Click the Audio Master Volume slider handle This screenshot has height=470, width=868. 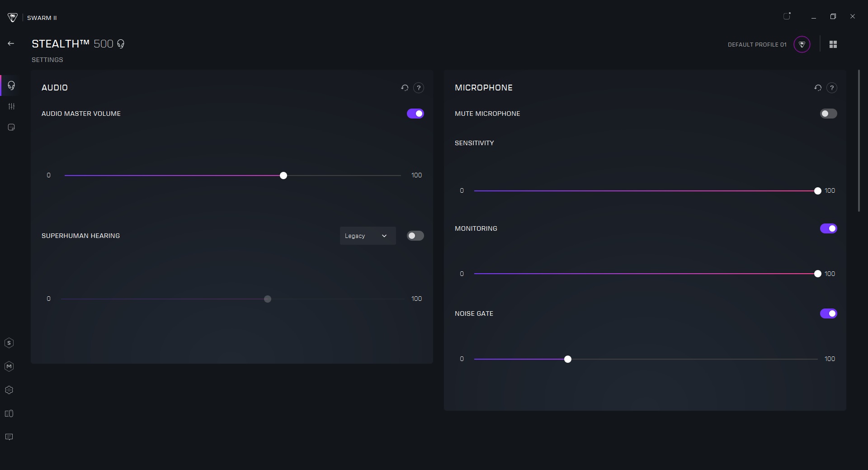click(283, 176)
